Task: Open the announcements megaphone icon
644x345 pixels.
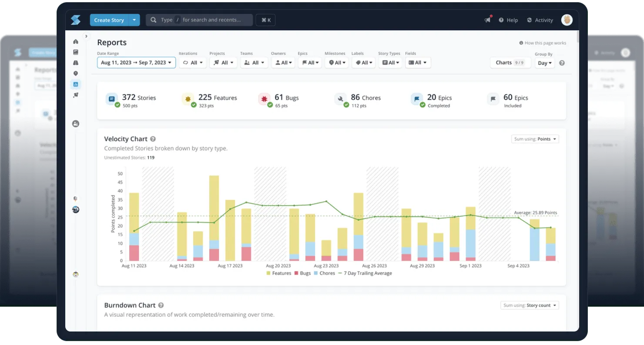Action: coord(488,20)
